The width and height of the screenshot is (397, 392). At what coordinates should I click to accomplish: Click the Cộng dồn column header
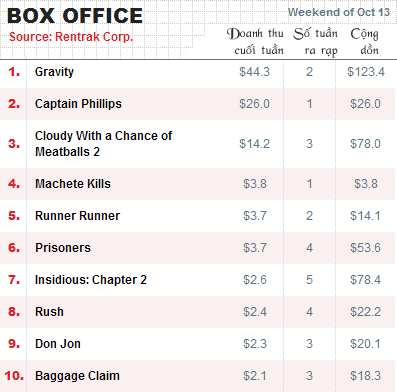tap(365, 42)
